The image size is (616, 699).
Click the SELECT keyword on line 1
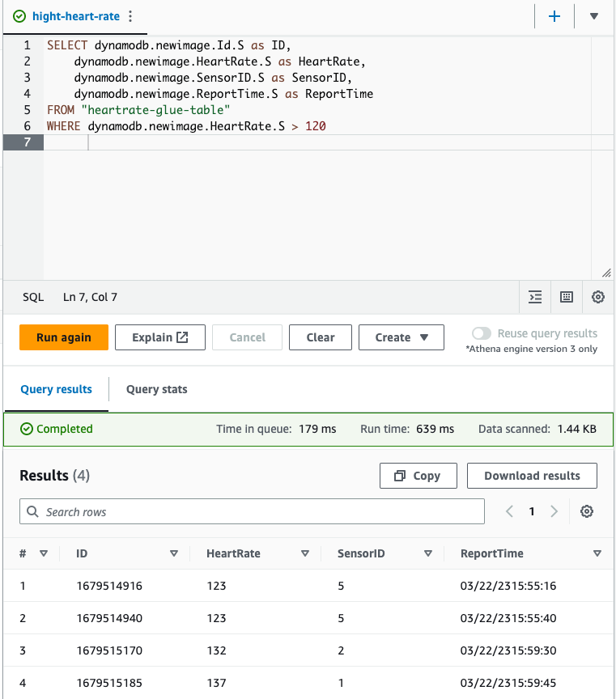(67, 45)
